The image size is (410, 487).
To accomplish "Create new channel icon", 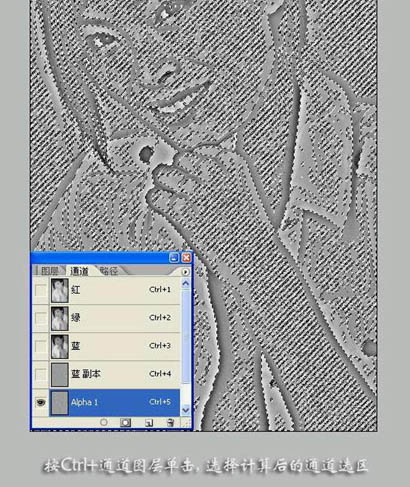I will click(x=149, y=423).
